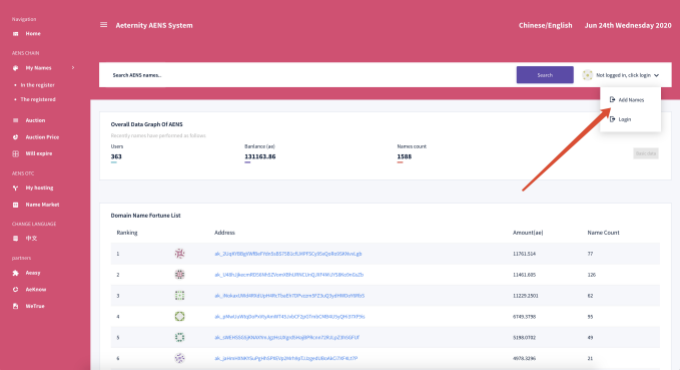This screenshot has height=370, width=680.
Task: Toggle the Chinese/English language switch
Action: (x=545, y=25)
